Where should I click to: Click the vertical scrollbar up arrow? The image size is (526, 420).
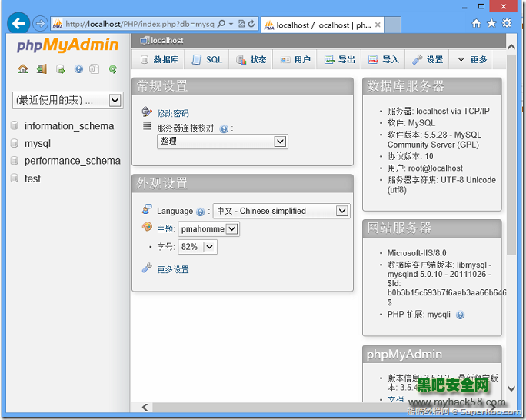tap(511, 47)
